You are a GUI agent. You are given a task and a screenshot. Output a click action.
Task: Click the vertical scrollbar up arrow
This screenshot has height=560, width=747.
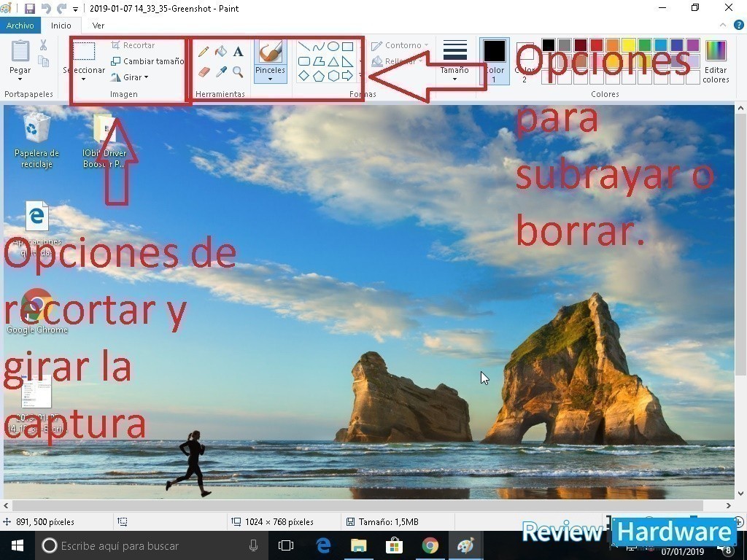click(740, 109)
